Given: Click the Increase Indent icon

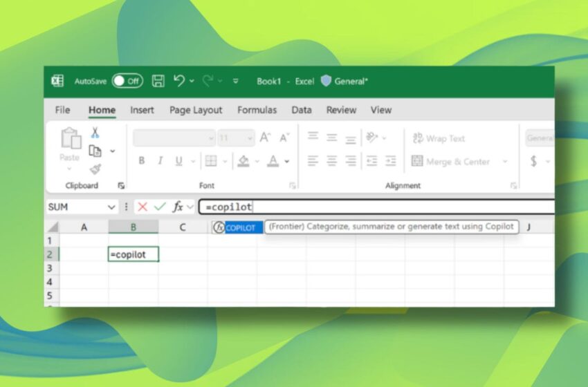Looking at the screenshot, I should pyautogui.click(x=391, y=161).
